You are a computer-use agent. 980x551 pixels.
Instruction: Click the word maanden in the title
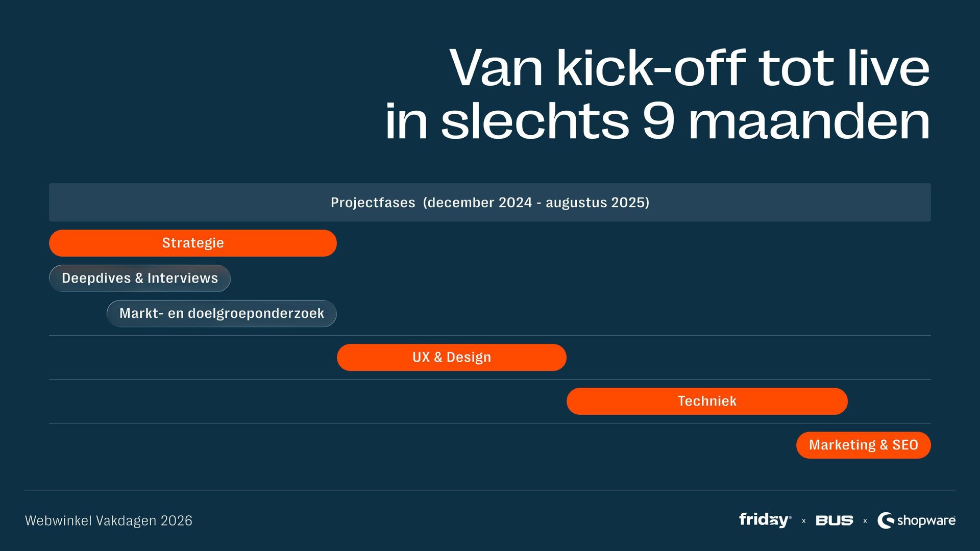pos(809,121)
